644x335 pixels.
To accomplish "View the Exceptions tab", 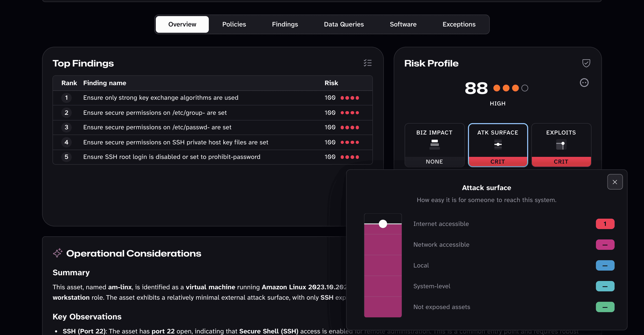I will pyautogui.click(x=459, y=24).
